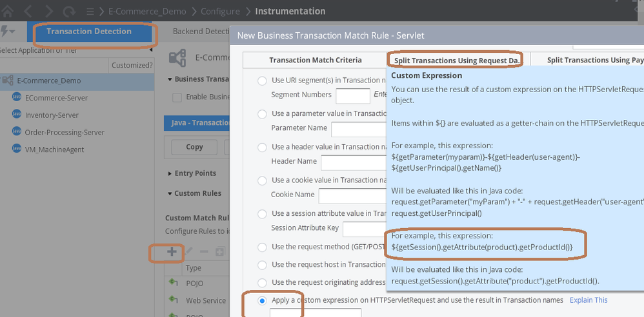Open the lightning bolt actions dropdown
Image resolution: width=644 pixels, height=317 pixels.
click(8, 32)
